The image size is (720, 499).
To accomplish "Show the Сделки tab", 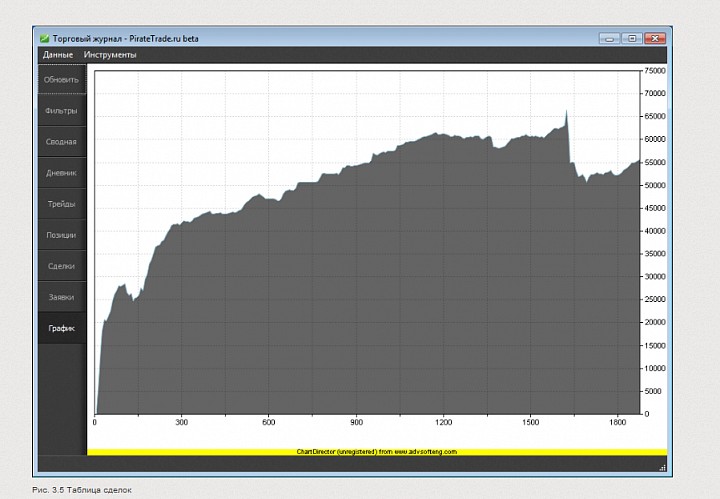I will 62,266.
